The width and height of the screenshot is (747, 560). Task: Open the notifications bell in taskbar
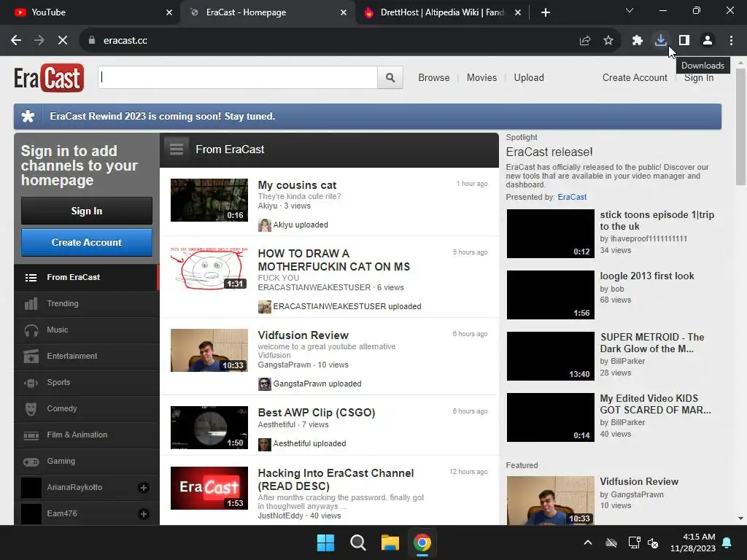coord(727,542)
